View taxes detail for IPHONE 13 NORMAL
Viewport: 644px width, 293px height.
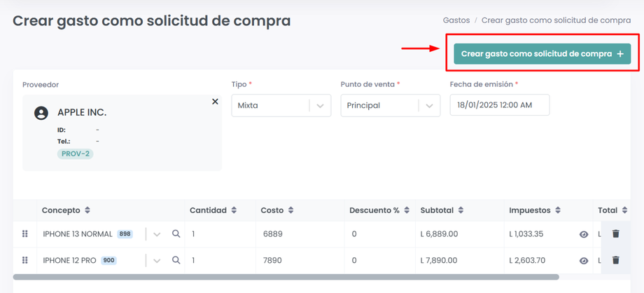tap(584, 235)
